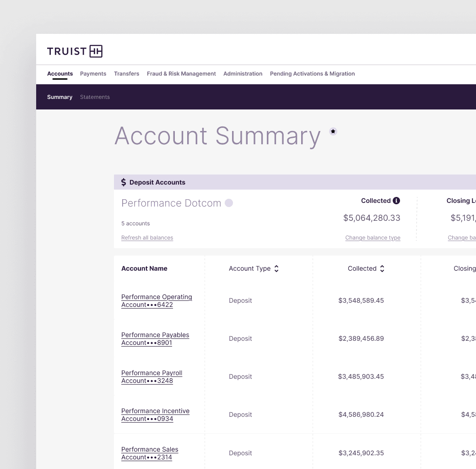This screenshot has height=469, width=476.
Task: Click Deposit type in Incentive Account row
Action: [x=240, y=414]
